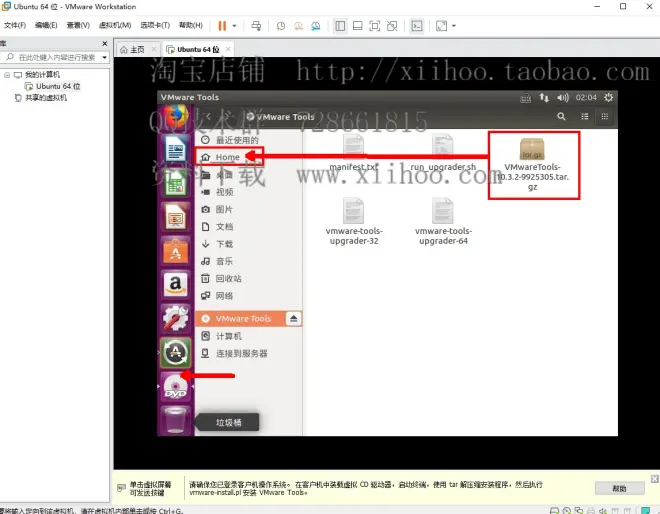Open Ubuntu Software Center in the launcher
The width and height of the screenshot is (660, 514).
pyautogui.click(x=176, y=251)
